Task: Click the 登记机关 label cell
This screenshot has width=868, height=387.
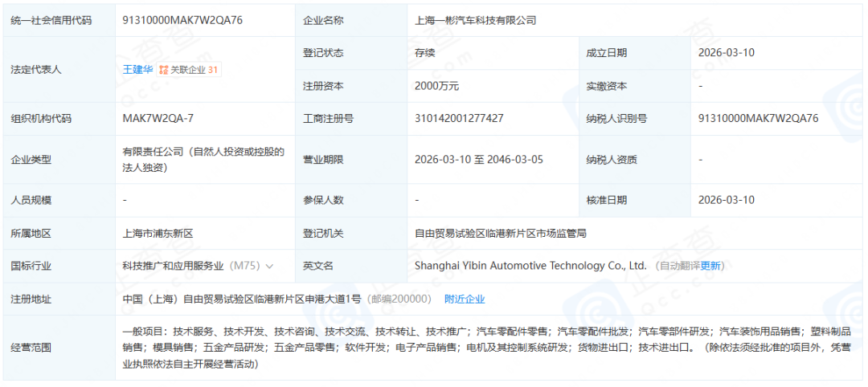Action: (351, 234)
